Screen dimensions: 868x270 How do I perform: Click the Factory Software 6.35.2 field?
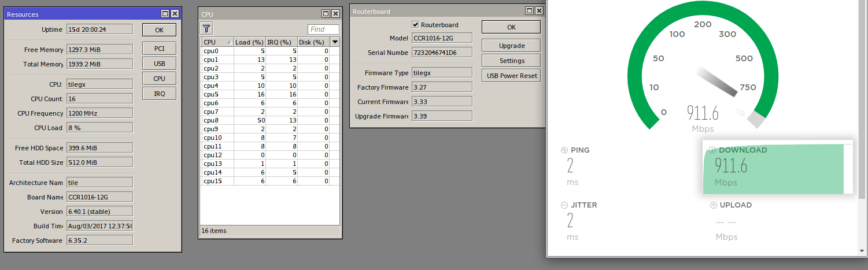point(99,241)
